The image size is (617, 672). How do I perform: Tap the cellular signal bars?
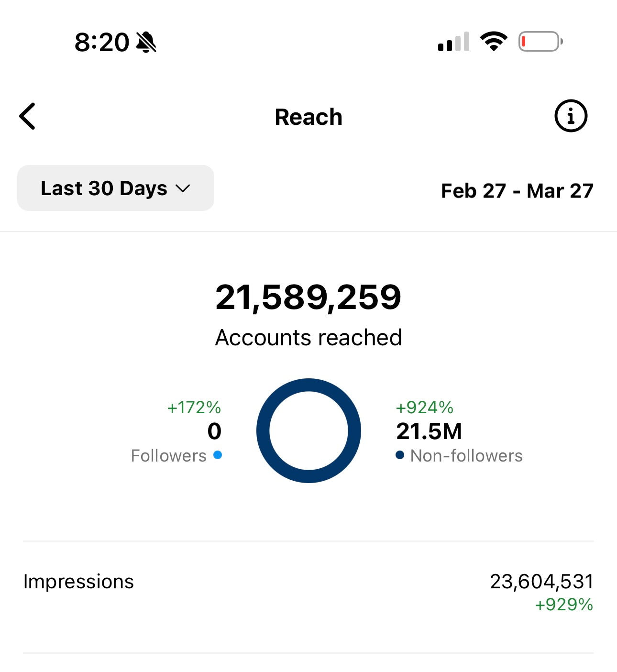(x=453, y=42)
